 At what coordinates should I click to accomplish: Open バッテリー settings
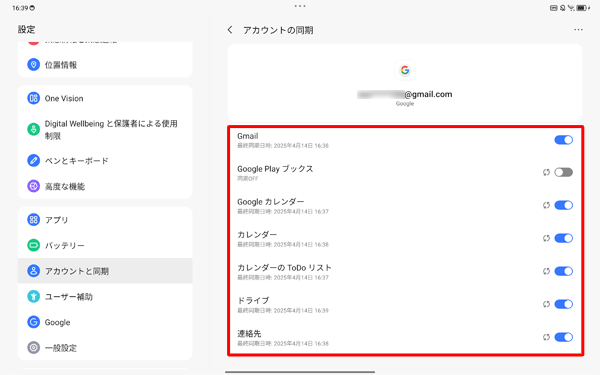pos(105,245)
